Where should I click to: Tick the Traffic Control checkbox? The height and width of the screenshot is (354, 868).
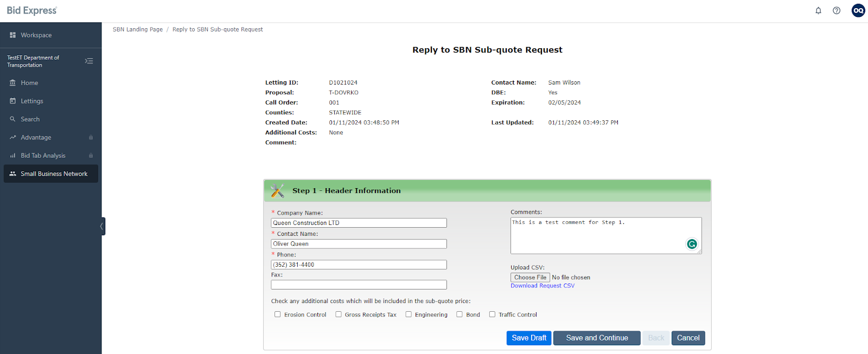click(493, 314)
